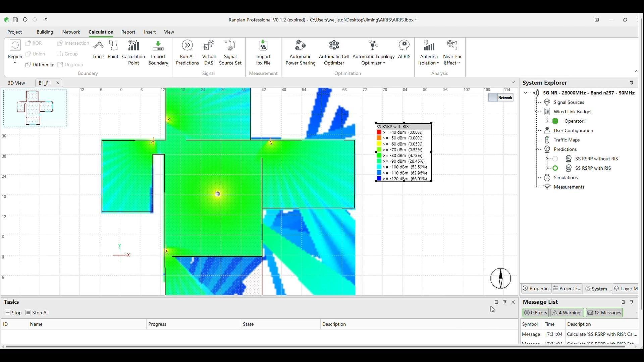Select the Wired Link Budget node

point(573,112)
